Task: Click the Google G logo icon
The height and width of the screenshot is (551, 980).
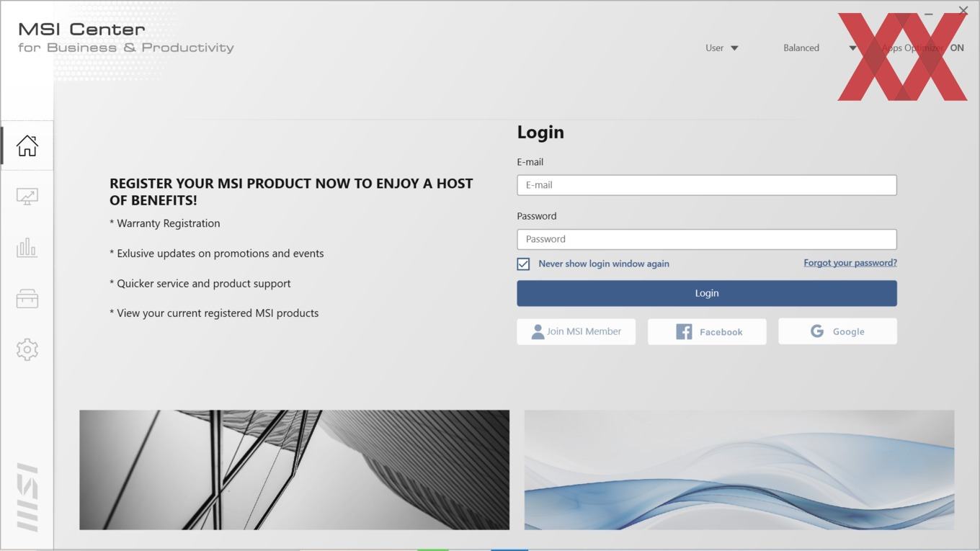Action: click(817, 331)
